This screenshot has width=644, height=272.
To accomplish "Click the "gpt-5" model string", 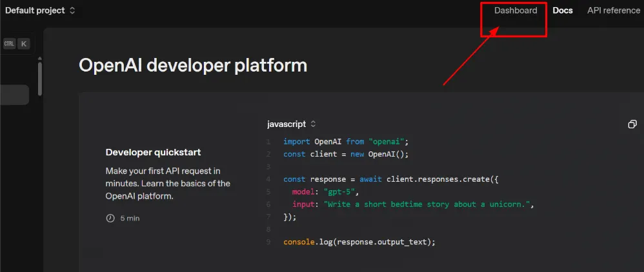I will (339, 192).
